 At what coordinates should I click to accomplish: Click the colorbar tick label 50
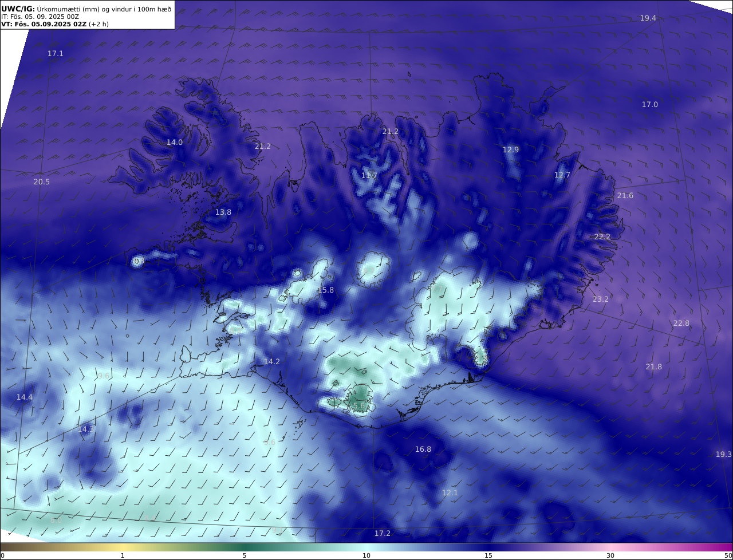point(728,555)
